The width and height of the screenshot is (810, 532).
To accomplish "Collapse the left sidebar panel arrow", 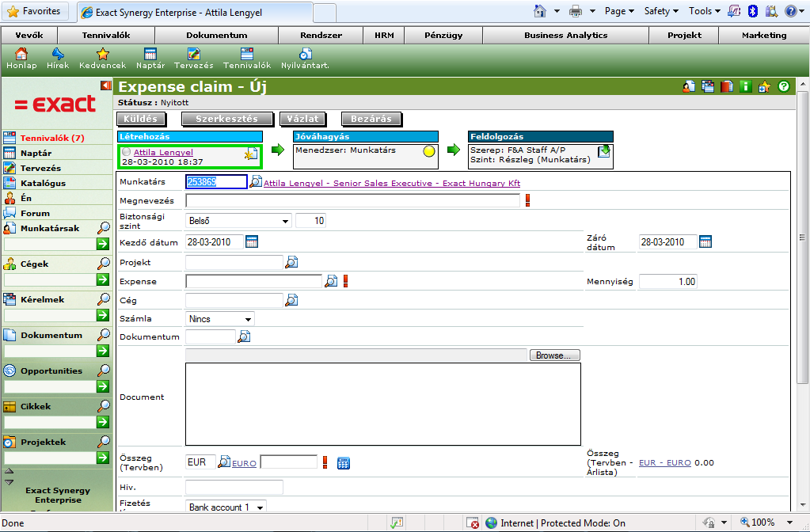I will [106, 85].
